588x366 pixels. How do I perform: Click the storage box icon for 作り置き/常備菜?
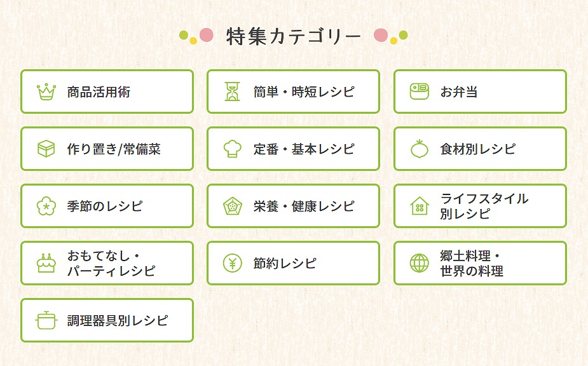46,149
